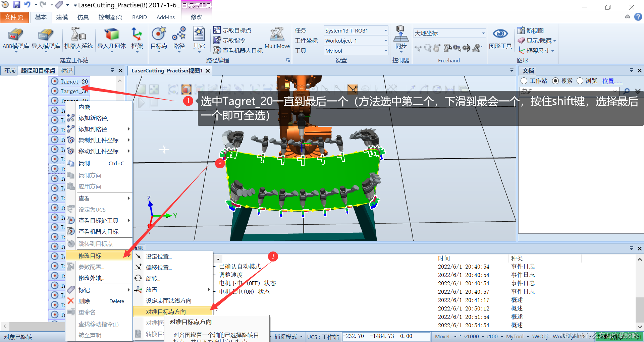The image size is (644, 342).
Task: Open the 机器人系统 robot system tool
Action: (78, 40)
